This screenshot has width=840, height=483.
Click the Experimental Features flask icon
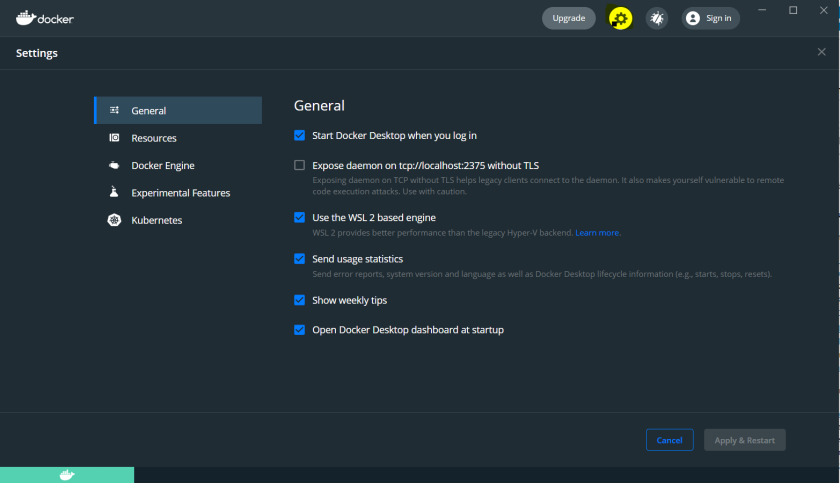114,193
